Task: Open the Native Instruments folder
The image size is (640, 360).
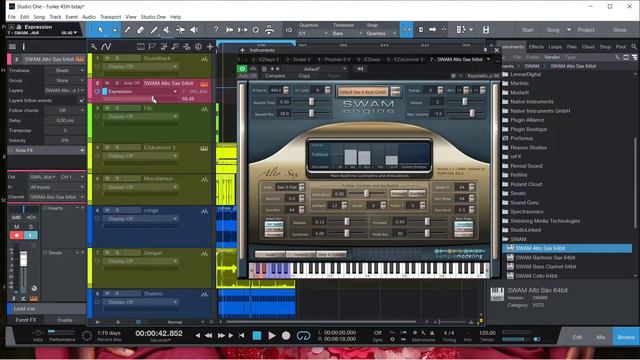Action: click(531, 102)
